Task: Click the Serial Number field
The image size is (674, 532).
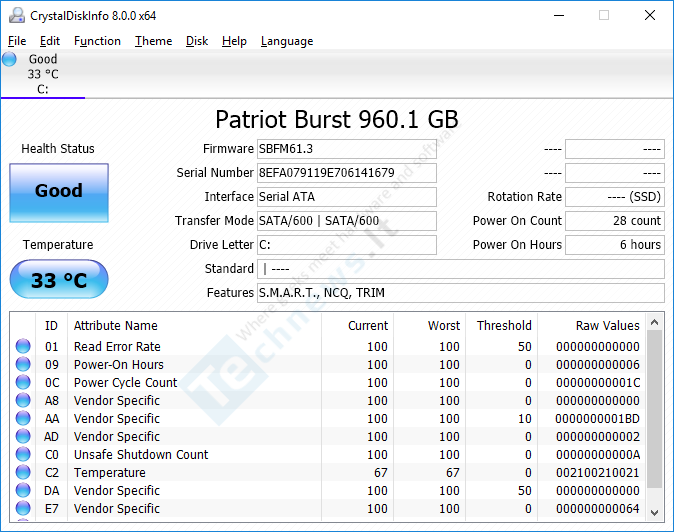Action: (x=346, y=173)
